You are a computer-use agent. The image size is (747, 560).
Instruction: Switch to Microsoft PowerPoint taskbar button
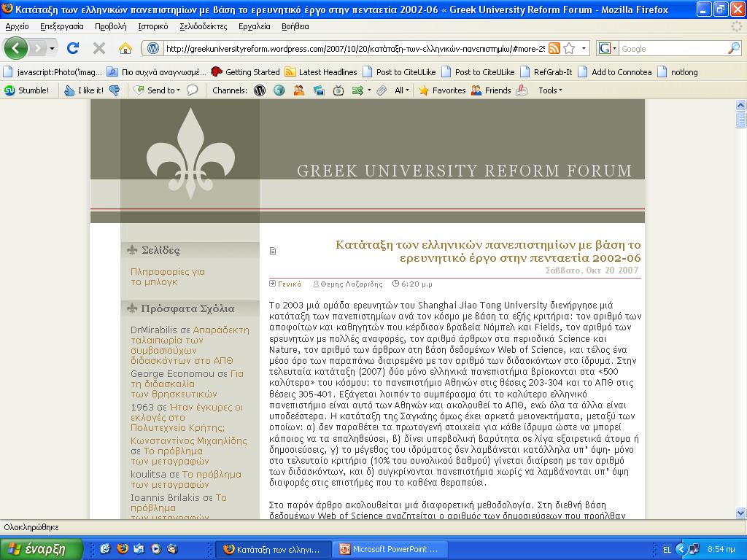click(x=390, y=549)
